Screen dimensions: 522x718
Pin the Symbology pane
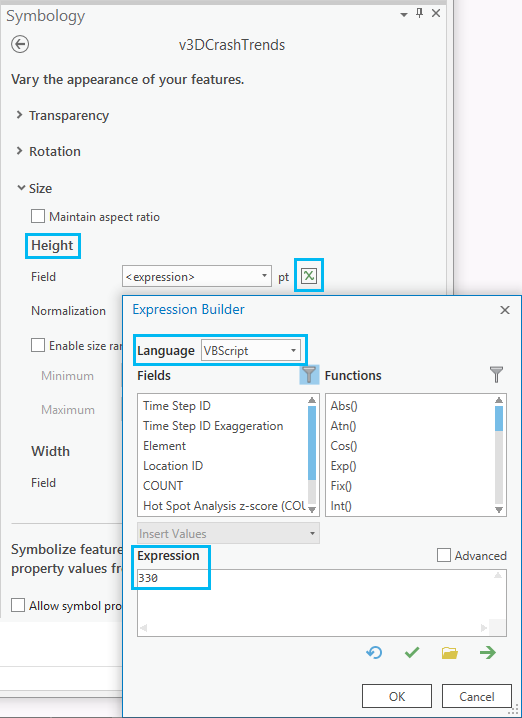pos(419,14)
